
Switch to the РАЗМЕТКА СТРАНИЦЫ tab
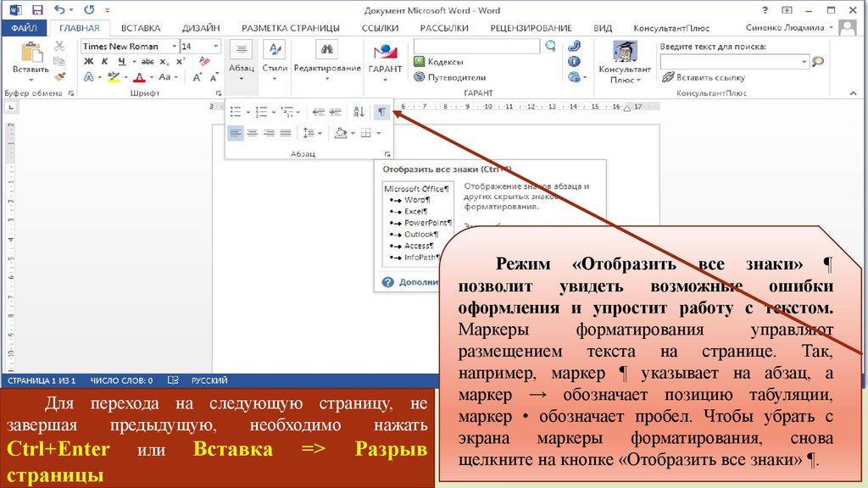[x=290, y=28]
